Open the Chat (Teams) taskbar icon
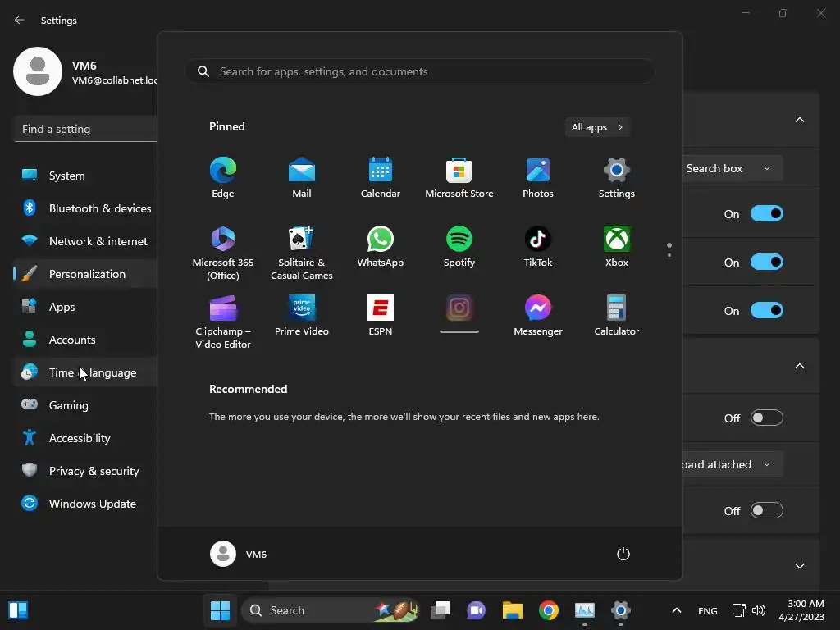The height and width of the screenshot is (630, 840). click(477, 610)
